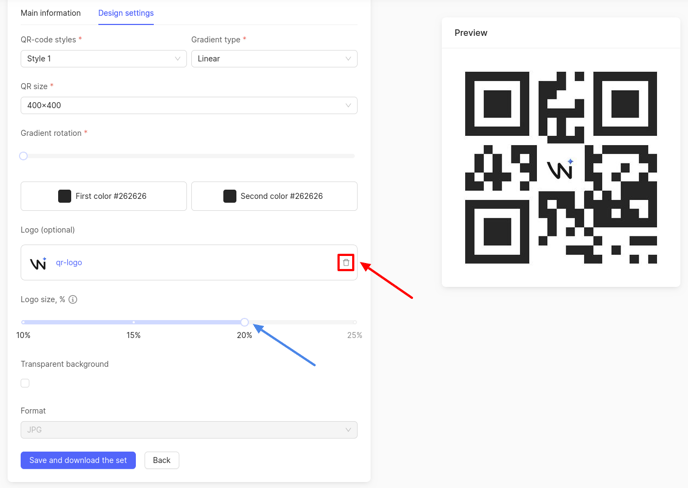Screen dimensions: 688x488
Task: Expand the Gradient type Linear dropdown
Action: [x=273, y=59]
